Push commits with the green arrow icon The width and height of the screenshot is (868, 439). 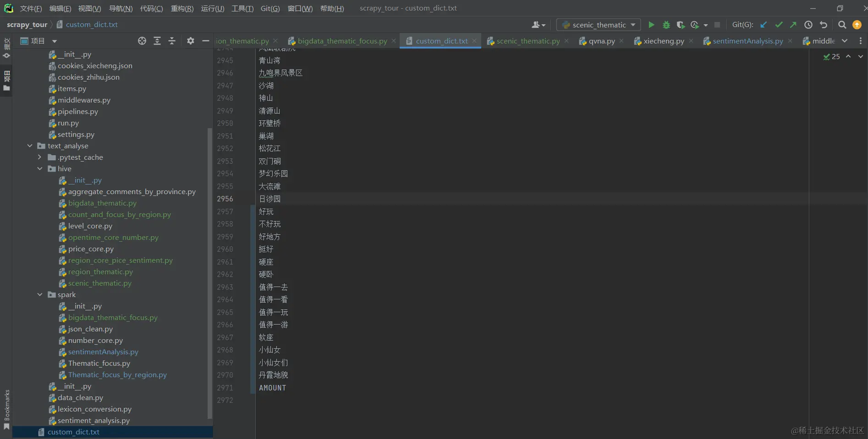(x=793, y=25)
